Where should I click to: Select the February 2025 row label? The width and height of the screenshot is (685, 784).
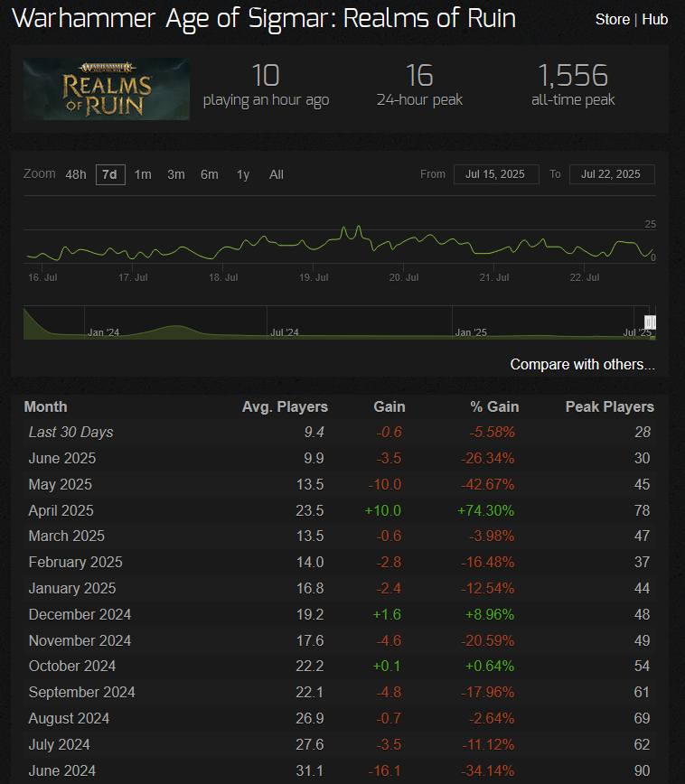tap(76, 562)
